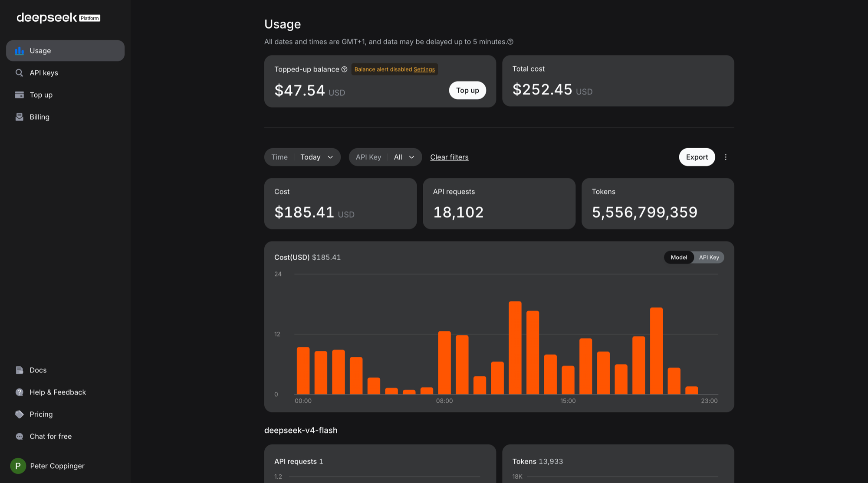868x483 pixels.
Task: Click the cost bar above 00:00
Action: 303,371
